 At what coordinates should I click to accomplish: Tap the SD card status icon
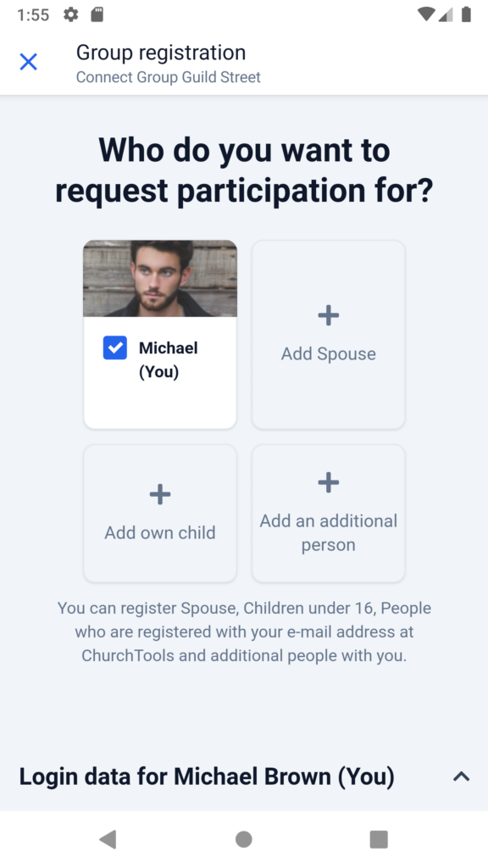click(97, 14)
